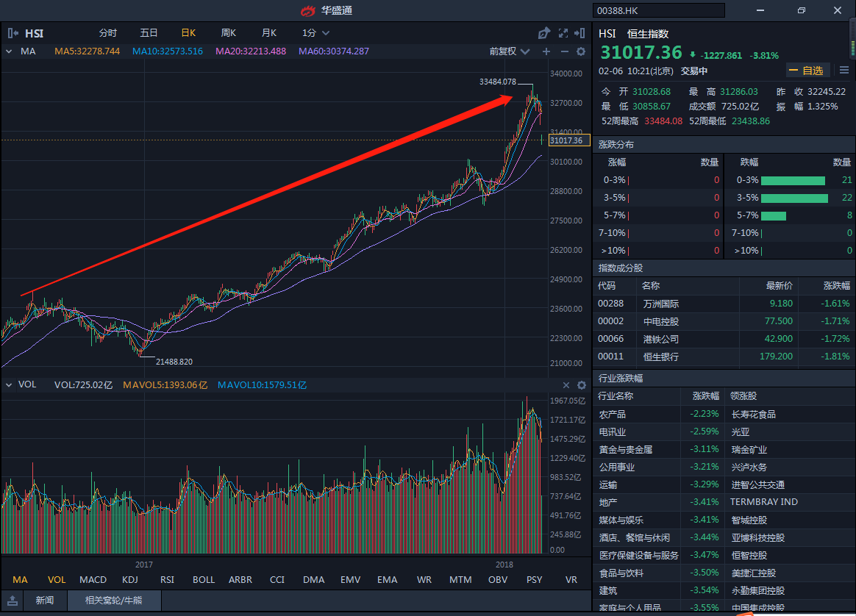The image size is (856, 616).
Task: Open leading stock 瑞金矿业
Action: 749,450
